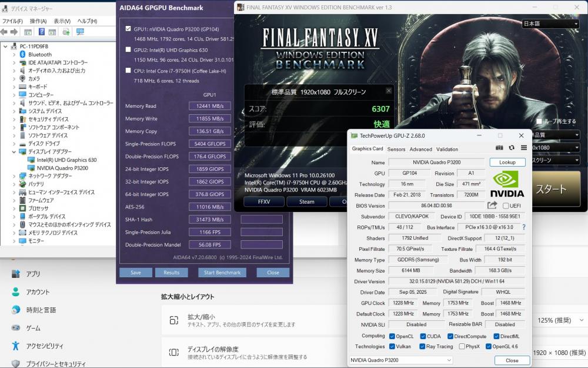
Task: Toggle the UEFI checkbox in GPU-Z
Action: [506, 205]
